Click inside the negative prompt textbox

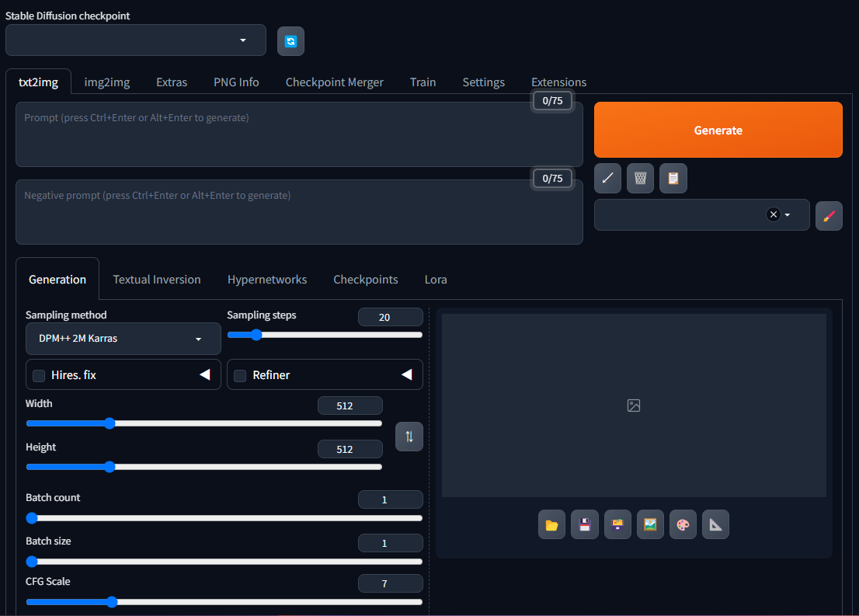(299, 211)
